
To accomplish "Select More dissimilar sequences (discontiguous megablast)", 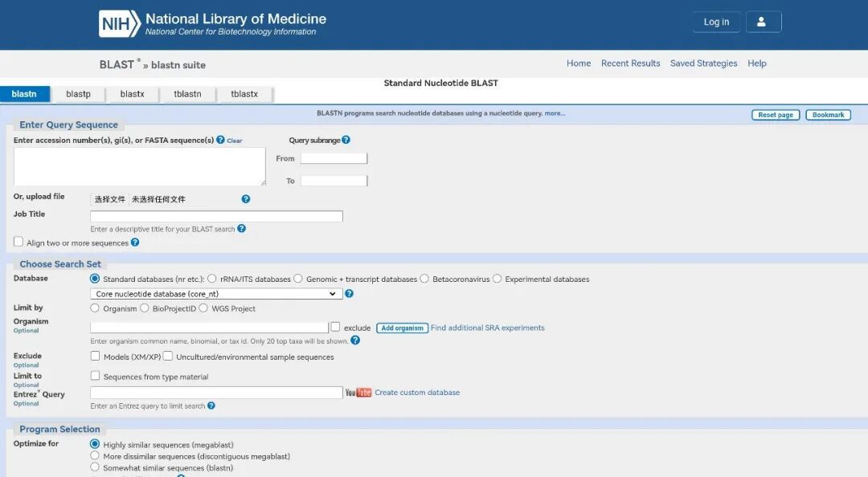I will pos(95,455).
